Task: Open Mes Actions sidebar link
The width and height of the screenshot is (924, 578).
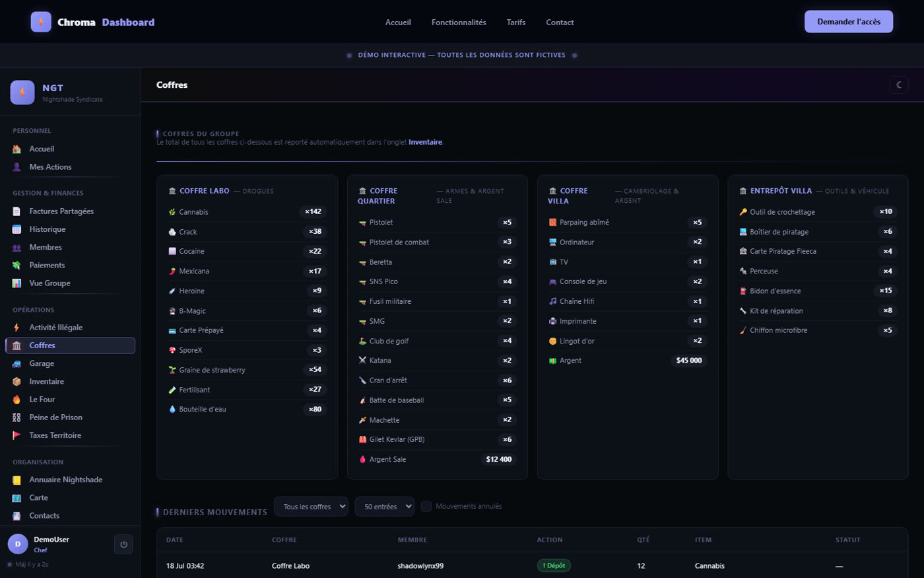Action: pyautogui.click(x=70, y=167)
